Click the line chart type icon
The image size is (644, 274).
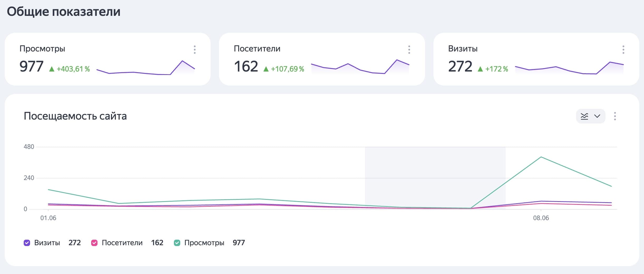[584, 116]
